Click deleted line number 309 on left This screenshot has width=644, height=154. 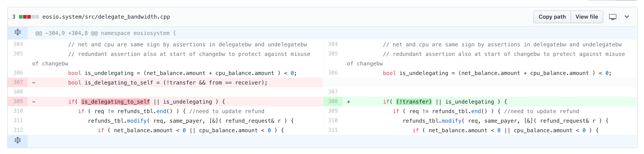pos(18,101)
